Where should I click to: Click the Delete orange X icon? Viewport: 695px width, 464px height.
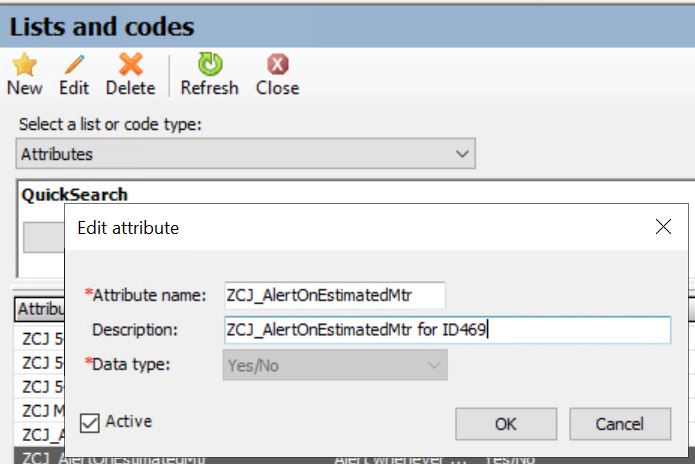point(131,64)
